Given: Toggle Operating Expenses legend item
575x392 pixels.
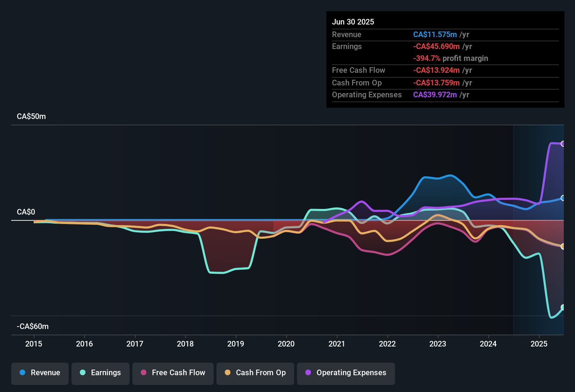Looking at the screenshot, I should 346,373.
